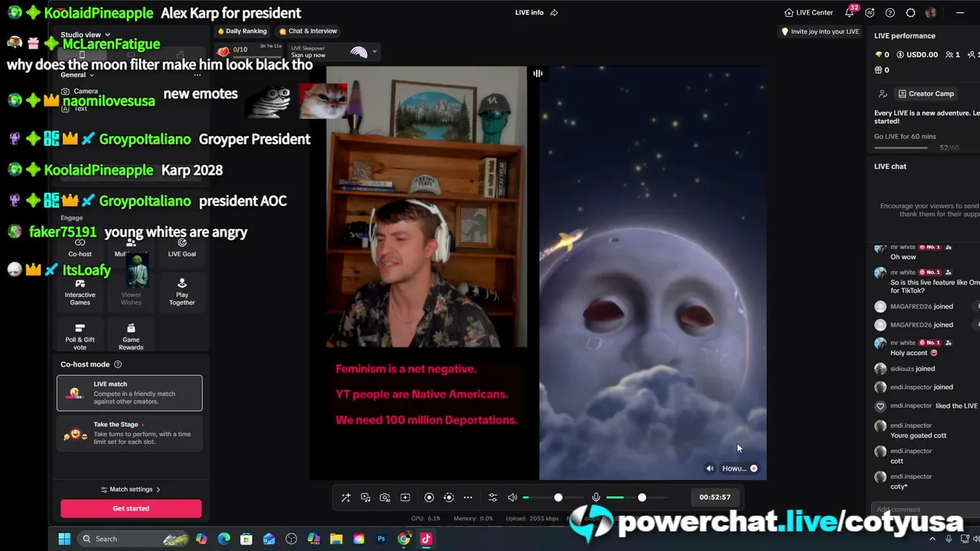Open the Studio view dropdown

pyautogui.click(x=85, y=34)
